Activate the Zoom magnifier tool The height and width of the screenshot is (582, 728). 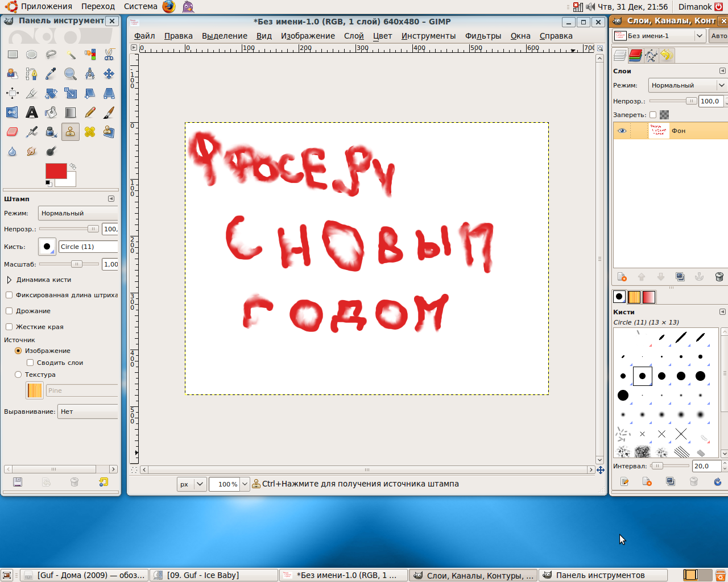click(71, 74)
